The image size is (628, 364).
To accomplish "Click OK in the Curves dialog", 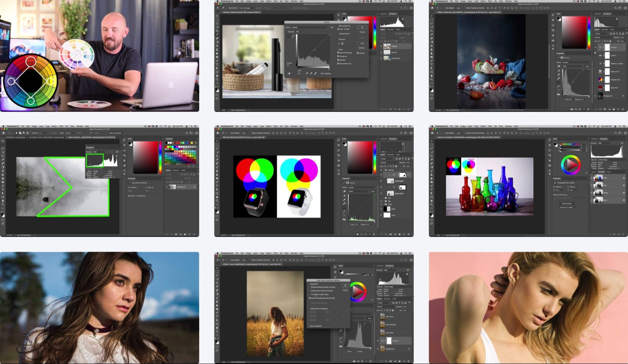I will click(x=362, y=27).
